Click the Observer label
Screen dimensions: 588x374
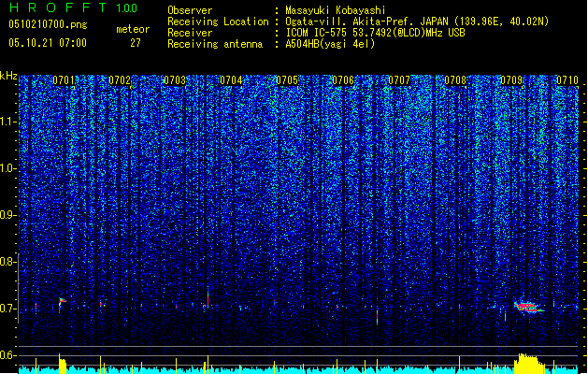(190, 10)
